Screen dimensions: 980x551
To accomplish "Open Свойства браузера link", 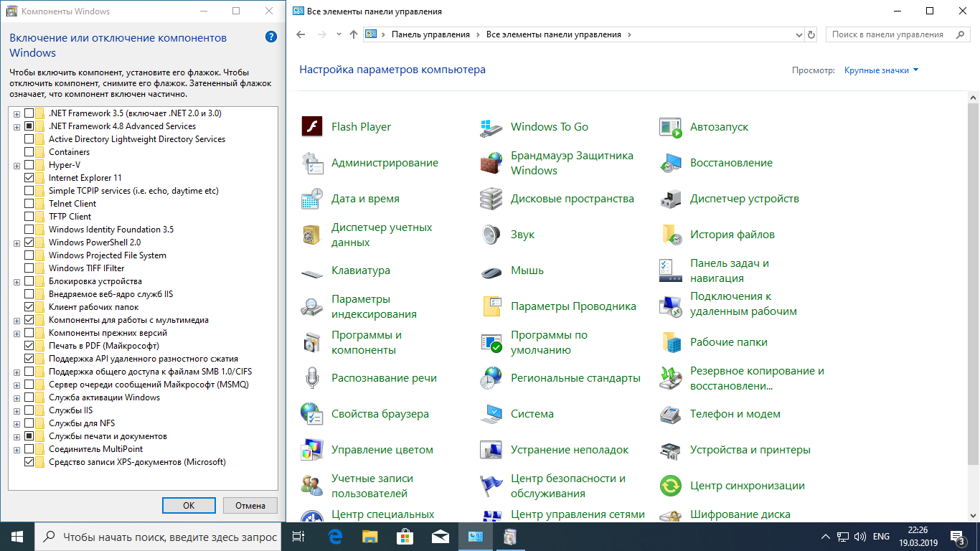I will tap(380, 414).
